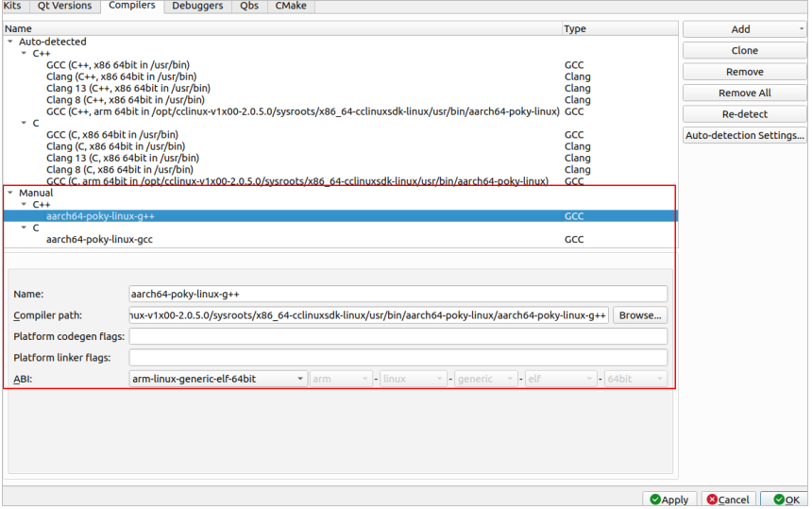The width and height of the screenshot is (812, 509).
Task: Select Clang 13 C++ compiler entry
Action: 110,88
